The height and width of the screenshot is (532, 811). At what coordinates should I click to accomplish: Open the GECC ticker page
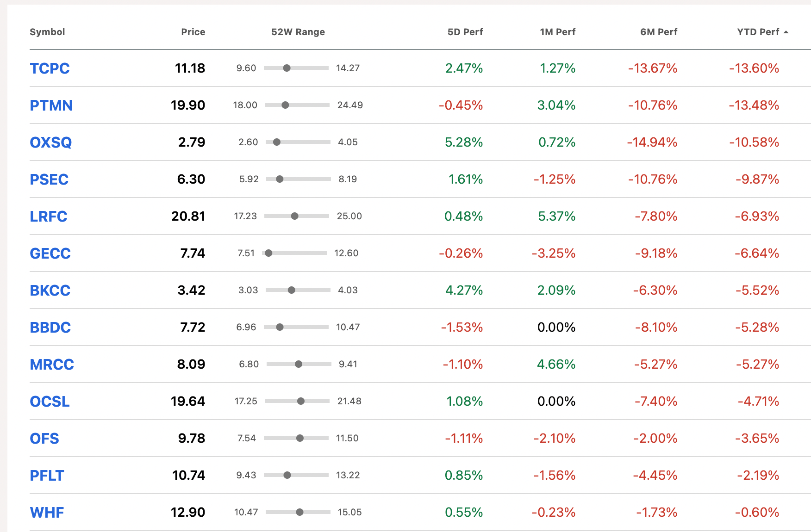50,254
